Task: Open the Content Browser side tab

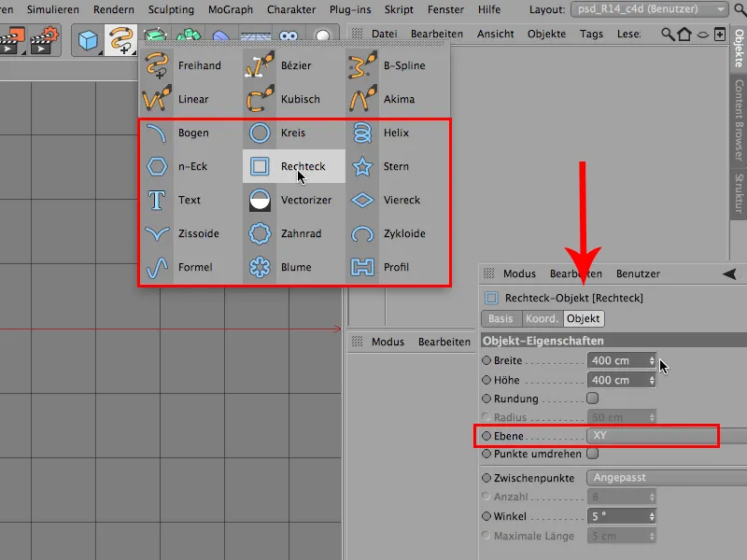Action: click(x=739, y=120)
